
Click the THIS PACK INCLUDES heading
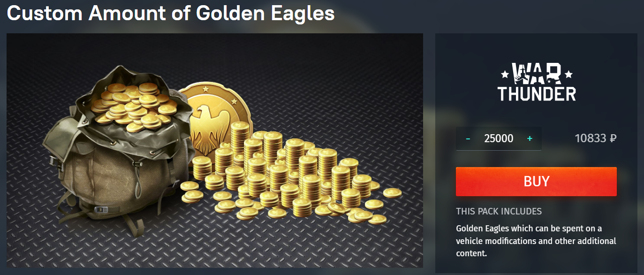[x=499, y=211]
